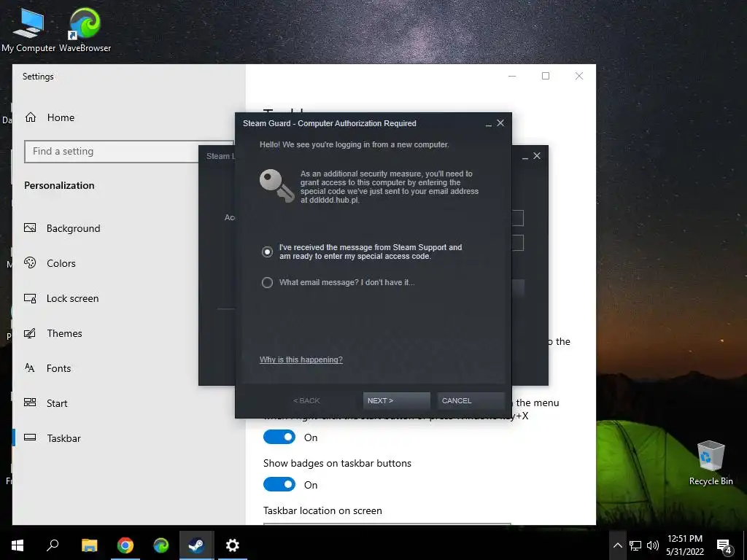Click the Colors palette icon
This screenshot has height=560, width=747.
[x=30, y=262]
